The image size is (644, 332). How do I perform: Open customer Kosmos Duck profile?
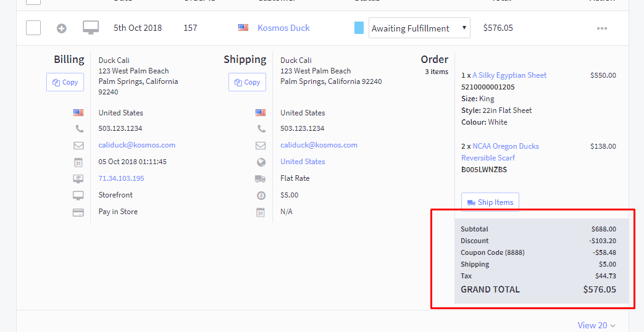(x=283, y=28)
